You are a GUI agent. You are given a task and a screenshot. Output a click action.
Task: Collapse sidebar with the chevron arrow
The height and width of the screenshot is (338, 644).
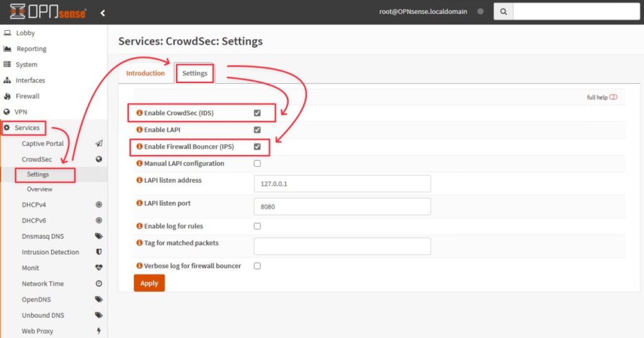(x=103, y=13)
